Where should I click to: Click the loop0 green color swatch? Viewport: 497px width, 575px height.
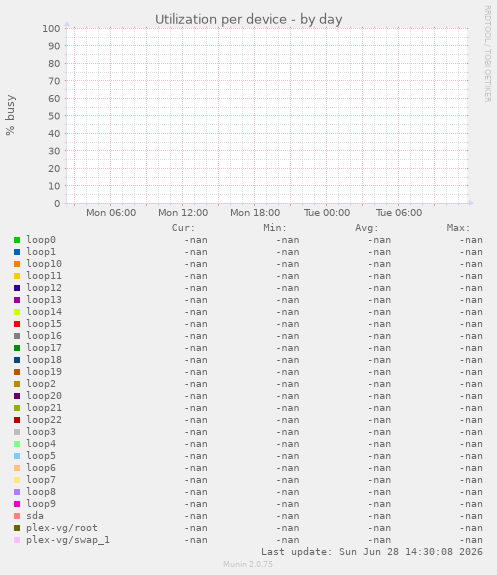click(x=17, y=240)
